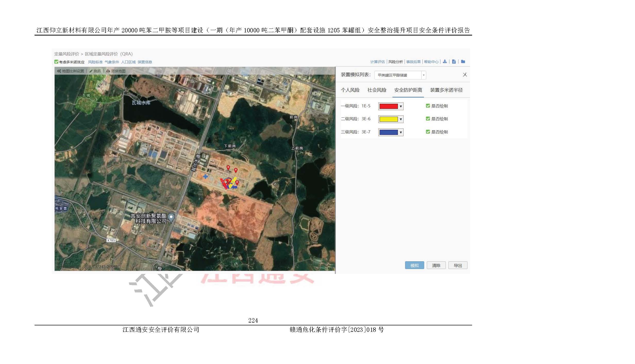Uncheck 是否绘制 for 一级风险 1E-5
Screen dimensions: 635x364
pos(428,106)
